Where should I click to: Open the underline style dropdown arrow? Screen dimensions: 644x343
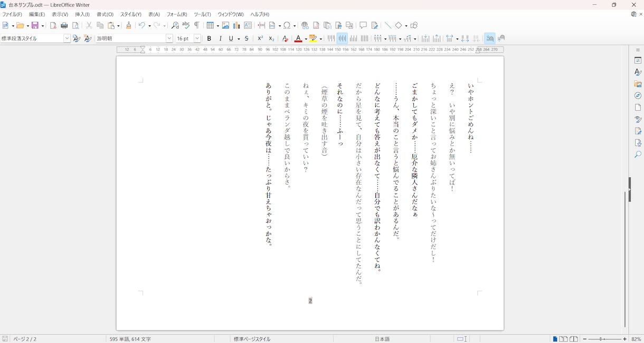click(x=239, y=39)
